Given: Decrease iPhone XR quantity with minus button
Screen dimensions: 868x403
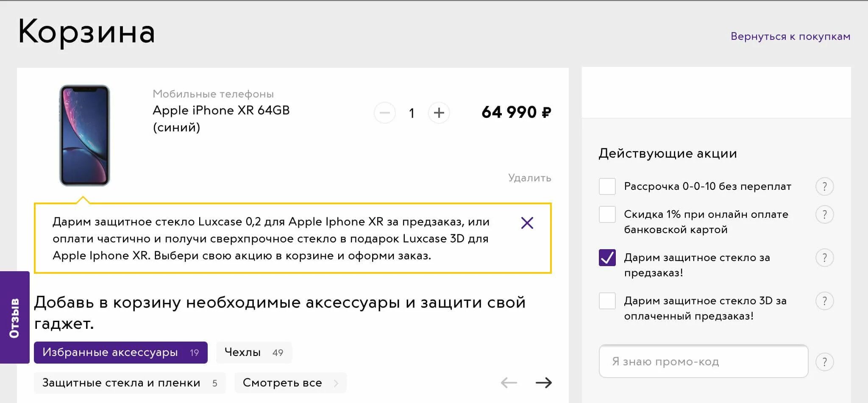Looking at the screenshot, I should [x=385, y=113].
